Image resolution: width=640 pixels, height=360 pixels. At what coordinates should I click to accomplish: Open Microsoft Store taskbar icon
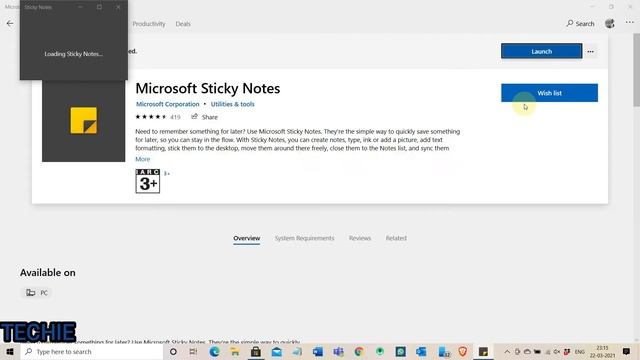(256, 351)
